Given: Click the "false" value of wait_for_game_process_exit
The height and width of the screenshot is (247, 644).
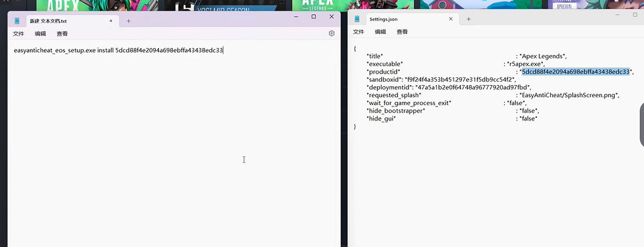Looking at the screenshot, I should [x=516, y=103].
